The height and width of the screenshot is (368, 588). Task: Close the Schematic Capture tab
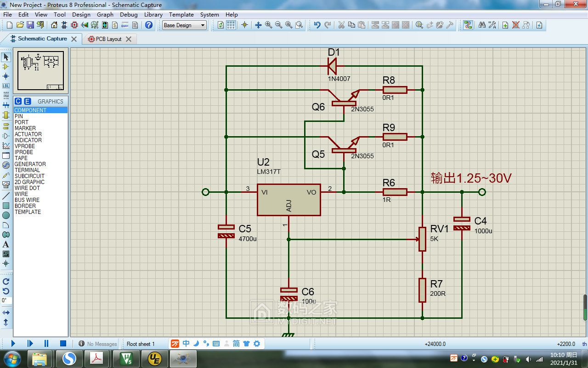(74, 39)
